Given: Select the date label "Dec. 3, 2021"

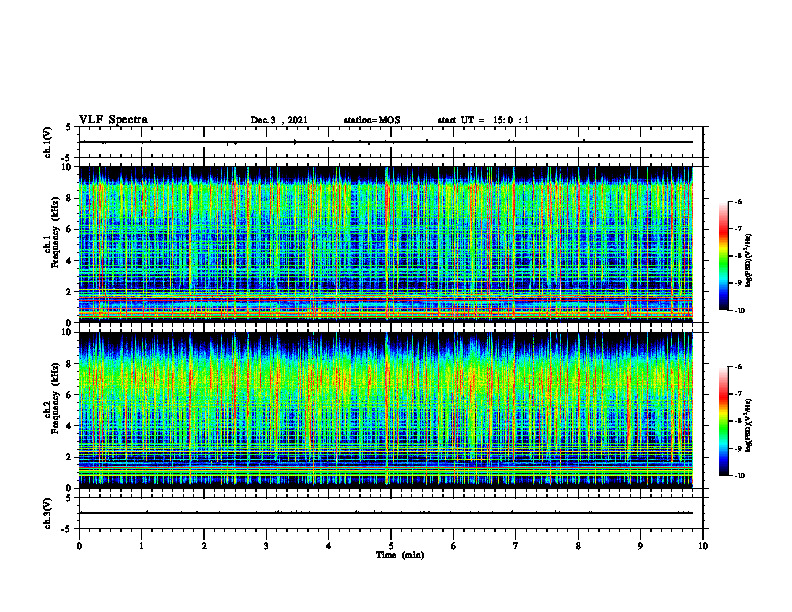Looking at the screenshot, I should click(x=279, y=120).
